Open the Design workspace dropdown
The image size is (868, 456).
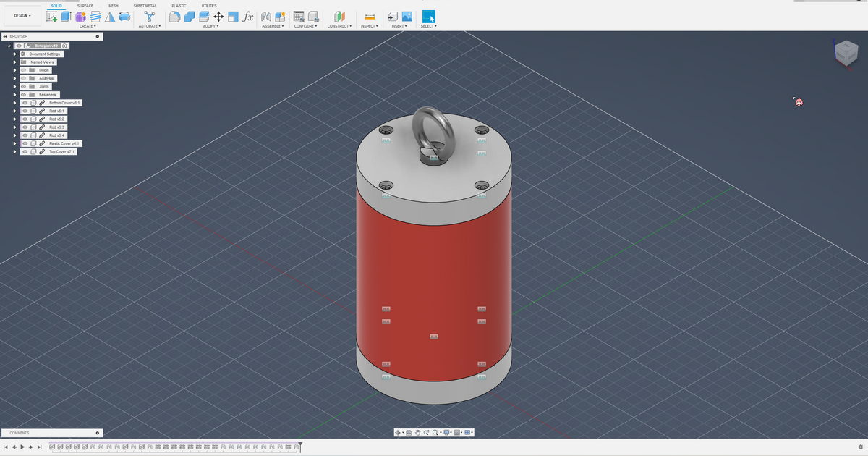[x=22, y=15]
